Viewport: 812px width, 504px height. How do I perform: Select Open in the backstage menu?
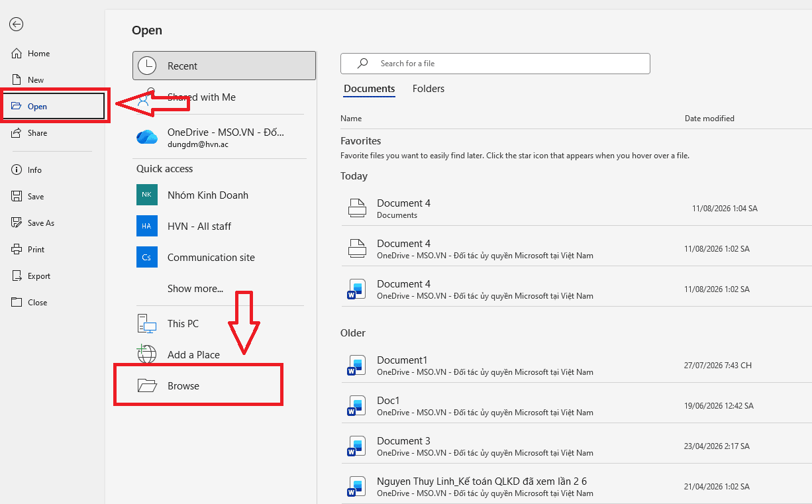pos(53,107)
